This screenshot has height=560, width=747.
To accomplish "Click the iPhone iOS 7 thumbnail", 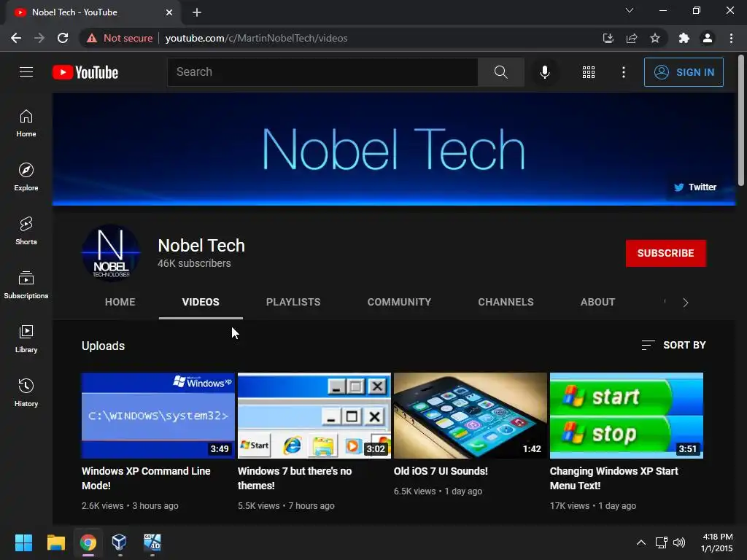I will click(x=471, y=416).
